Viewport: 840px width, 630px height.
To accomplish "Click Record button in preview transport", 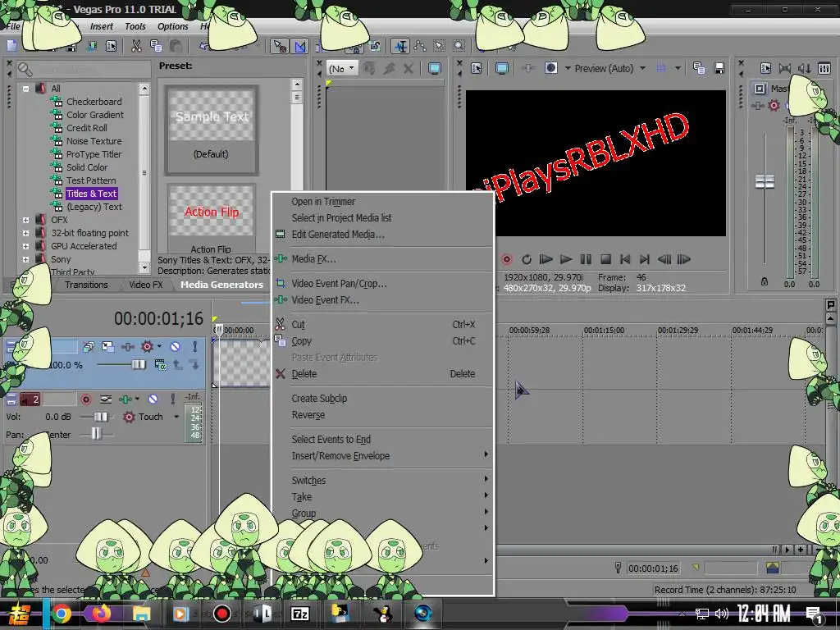I will point(506,259).
